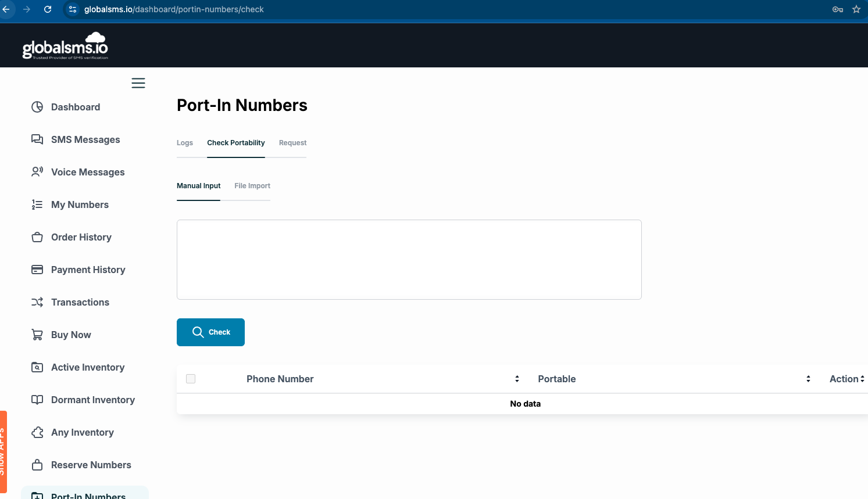The height and width of the screenshot is (499, 868).
Task: Click the phone numbers text input area
Action: pyautogui.click(x=409, y=260)
